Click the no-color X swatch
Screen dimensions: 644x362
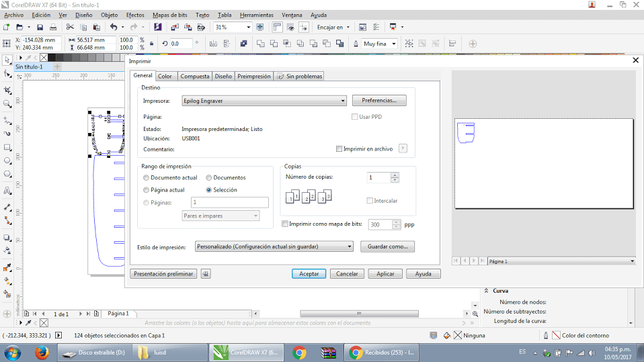pyautogui.click(x=44, y=58)
